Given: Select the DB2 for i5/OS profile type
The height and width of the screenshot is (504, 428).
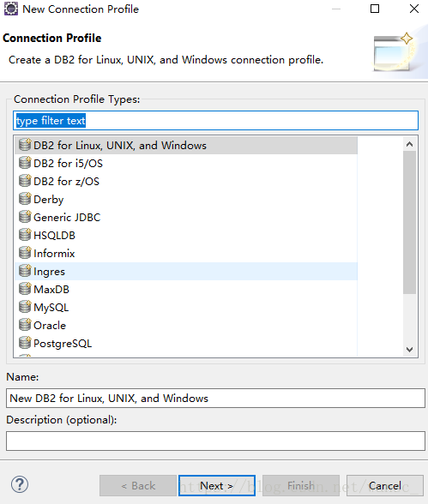Looking at the screenshot, I should point(186,163).
